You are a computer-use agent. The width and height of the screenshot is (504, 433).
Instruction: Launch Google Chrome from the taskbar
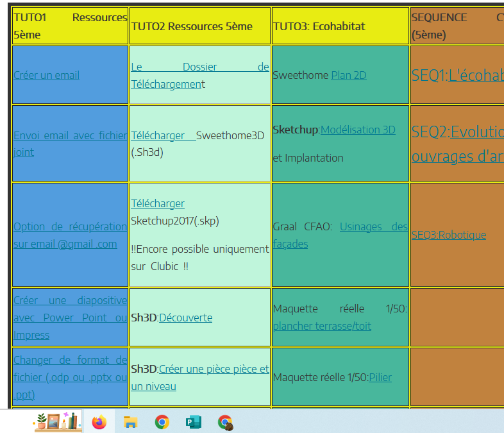[x=162, y=422]
